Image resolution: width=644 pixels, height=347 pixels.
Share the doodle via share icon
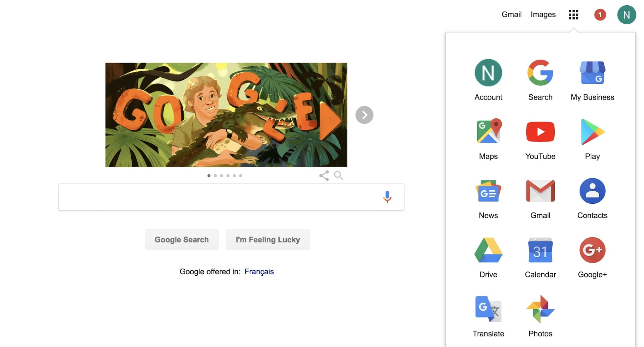[x=324, y=175]
